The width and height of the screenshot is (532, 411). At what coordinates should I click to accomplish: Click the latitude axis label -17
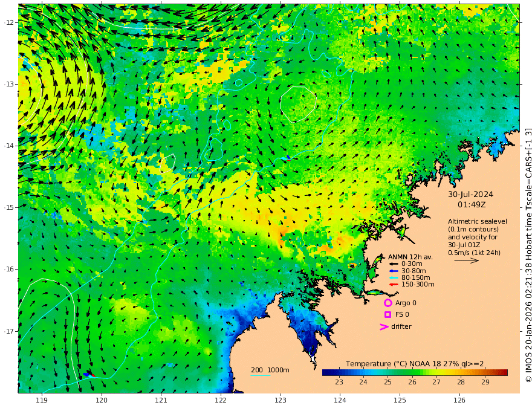coord(10,331)
